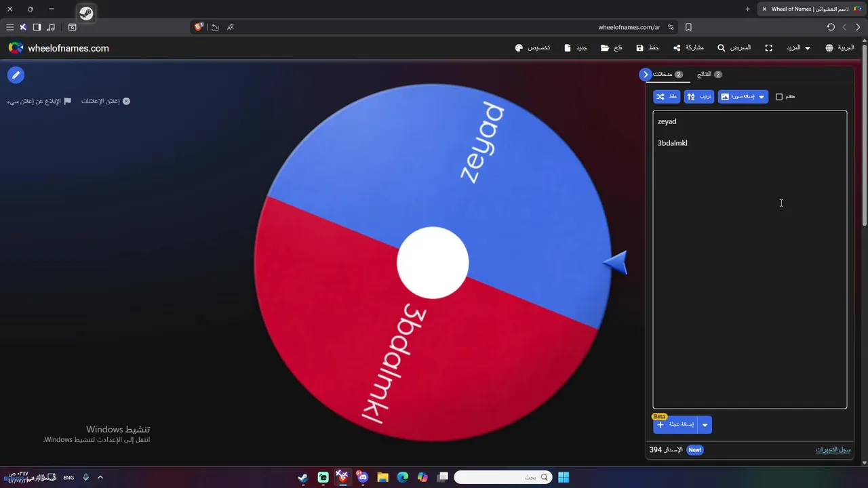Click the '3bdalmkl' entry line
The width and height of the screenshot is (868, 488).
[673, 143]
